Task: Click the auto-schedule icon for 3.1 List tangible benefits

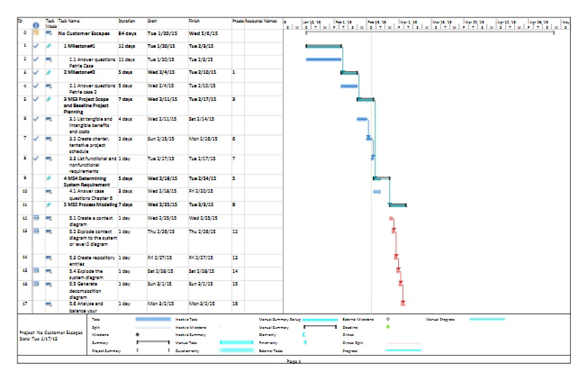Action: point(49,119)
